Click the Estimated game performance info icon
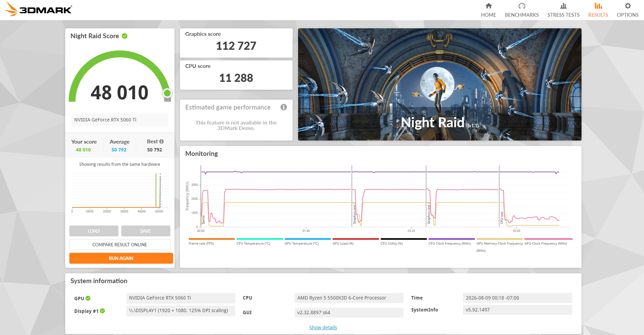Screen dimensions: 644x335 pyautogui.click(x=283, y=107)
